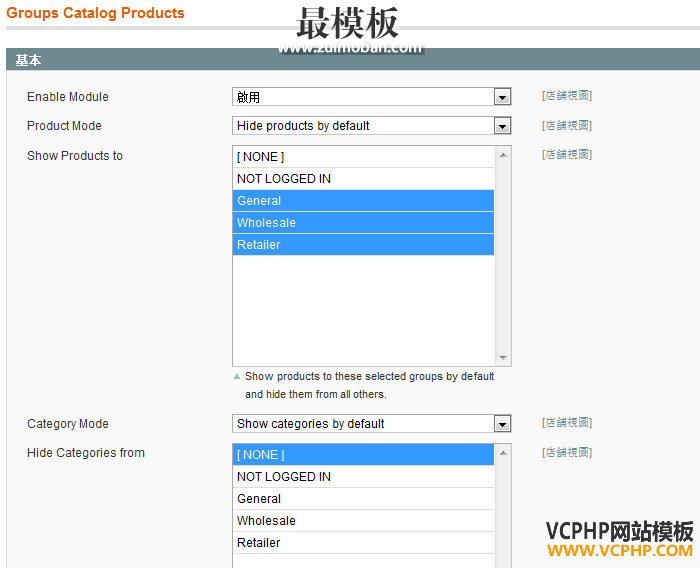
Task: Select NOT LOGGED IN in Show Products to
Action: (x=363, y=179)
